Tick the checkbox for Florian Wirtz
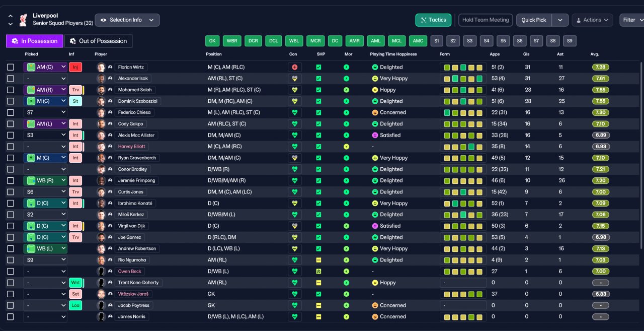Image resolution: width=644 pixels, height=331 pixels. [x=11, y=67]
